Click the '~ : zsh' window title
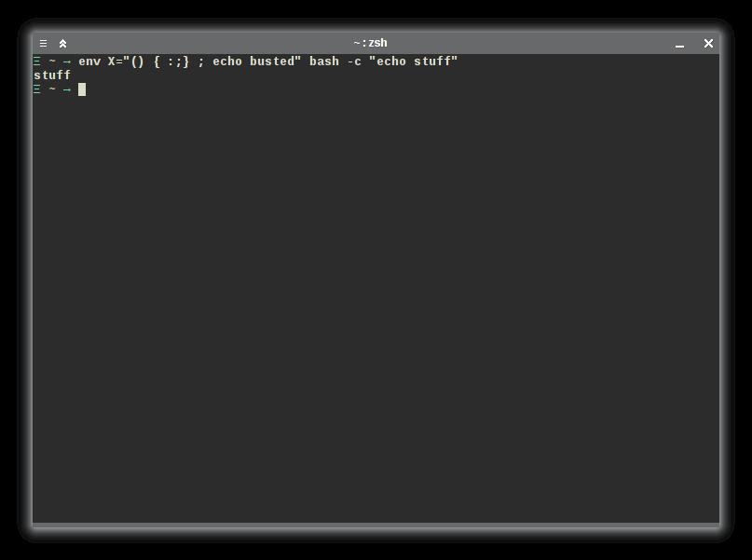 (370, 43)
